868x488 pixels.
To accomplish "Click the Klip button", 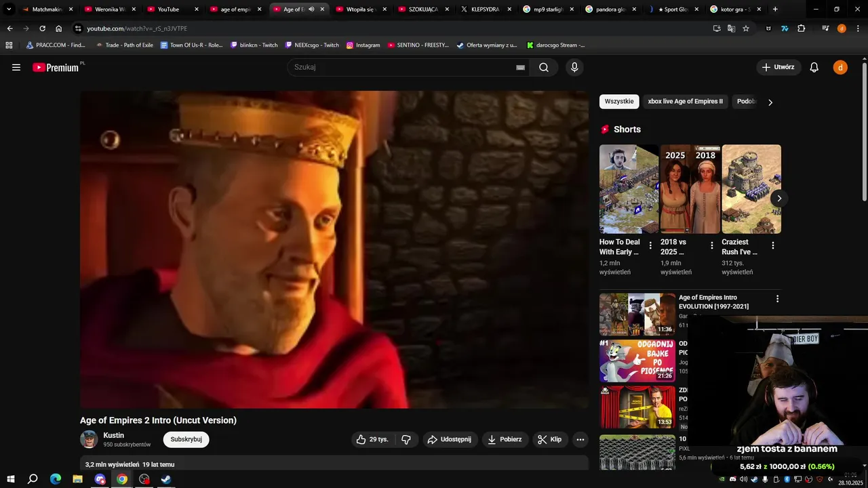I will [x=550, y=439].
